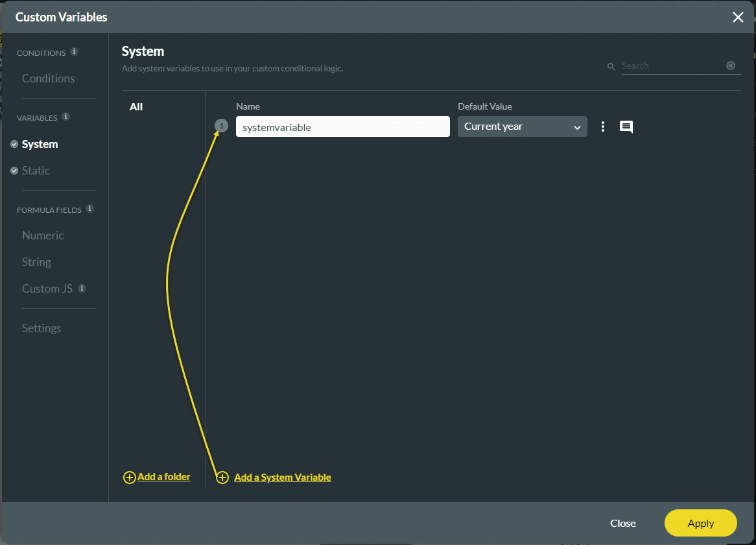Click the info icon next to Conditions
Viewport: 756px width, 545px height.
pyautogui.click(x=75, y=52)
